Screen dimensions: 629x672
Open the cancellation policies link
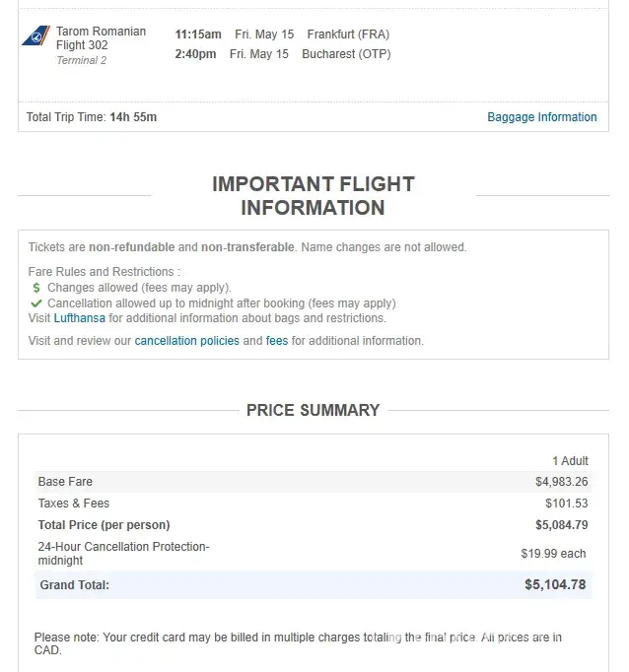[x=187, y=341]
